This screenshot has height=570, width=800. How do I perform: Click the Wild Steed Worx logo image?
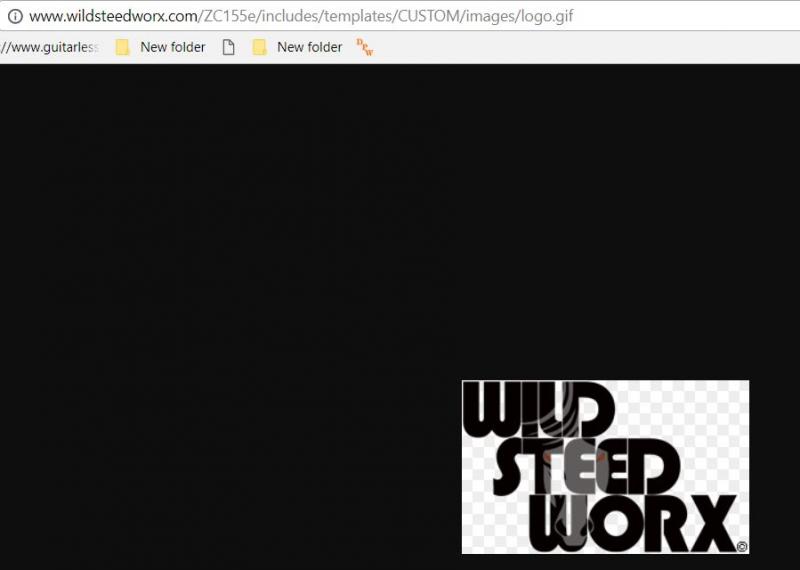(605, 466)
